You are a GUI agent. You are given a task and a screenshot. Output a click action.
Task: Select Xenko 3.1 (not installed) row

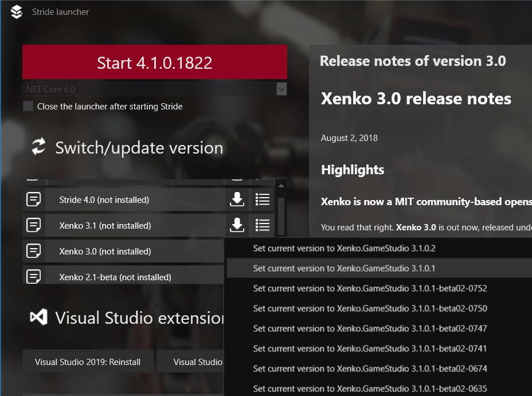tap(135, 225)
